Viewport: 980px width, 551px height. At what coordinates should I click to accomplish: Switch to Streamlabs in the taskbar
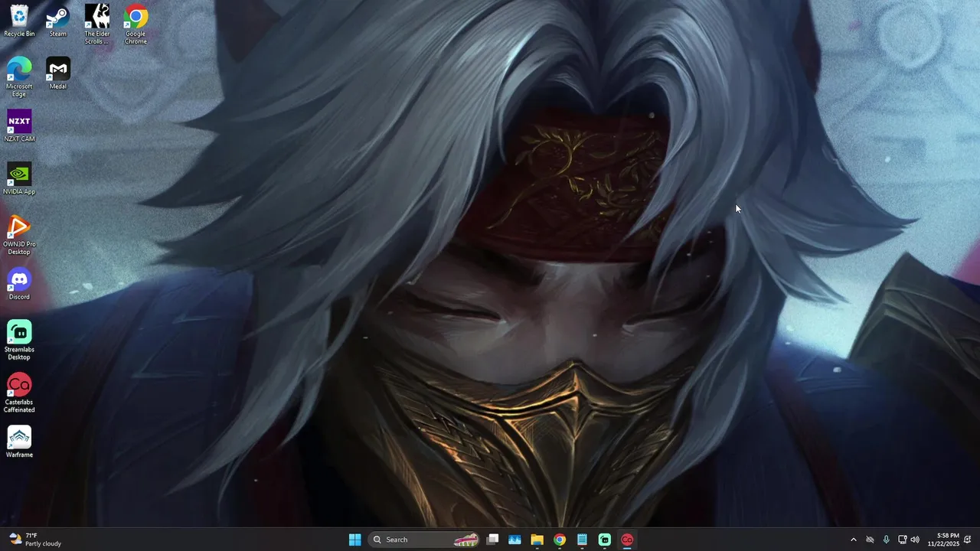click(x=605, y=540)
